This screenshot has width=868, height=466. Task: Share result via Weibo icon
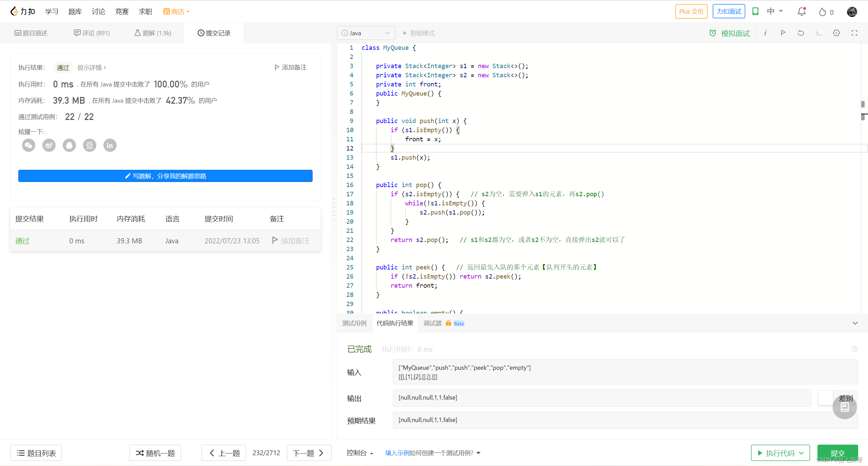pos(49,145)
